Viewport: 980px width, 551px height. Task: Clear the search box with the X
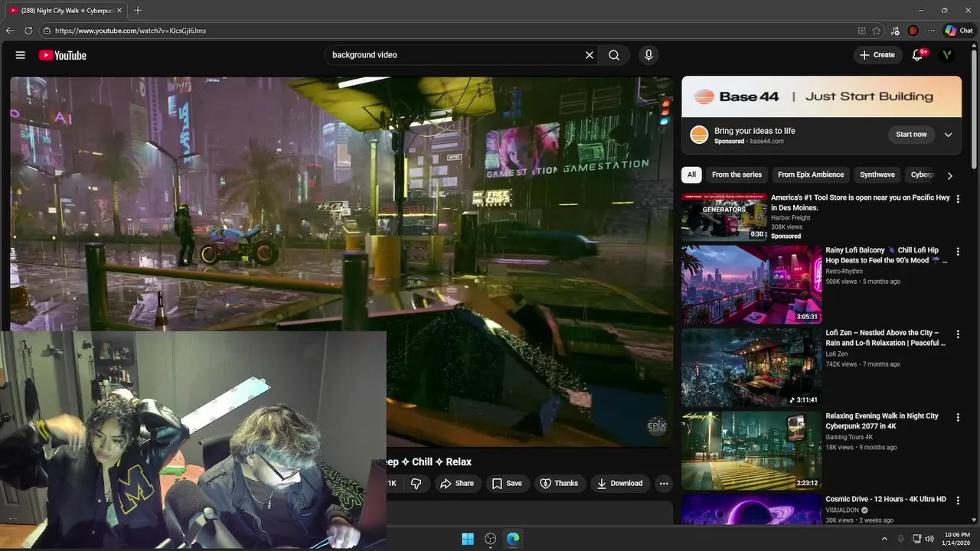(590, 55)
